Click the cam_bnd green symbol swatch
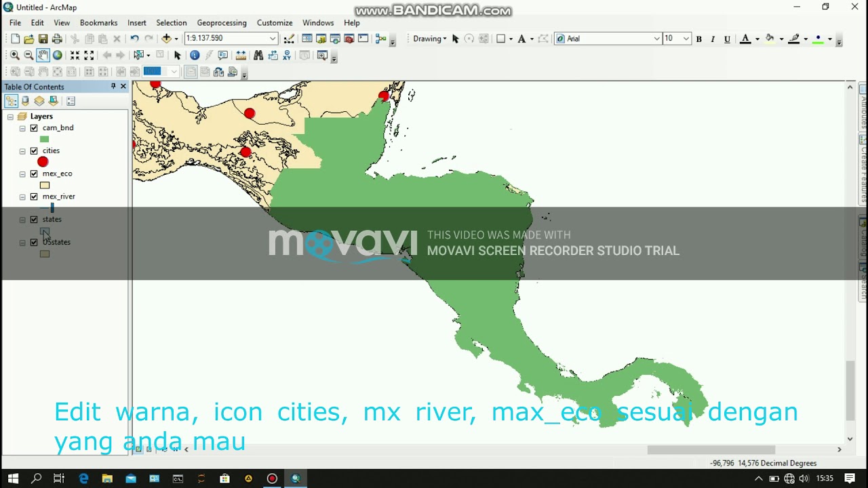 click(44, 140)
